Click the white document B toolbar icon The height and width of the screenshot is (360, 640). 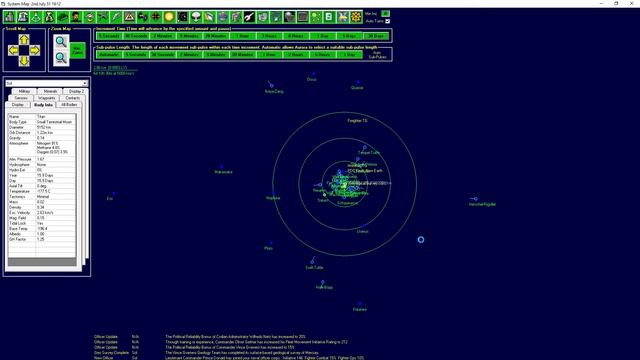tap(329, 17)
